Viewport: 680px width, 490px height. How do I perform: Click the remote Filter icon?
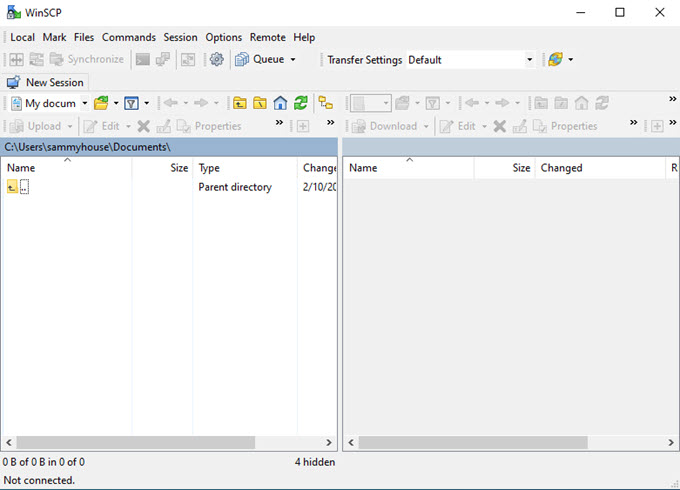point(432,103)
